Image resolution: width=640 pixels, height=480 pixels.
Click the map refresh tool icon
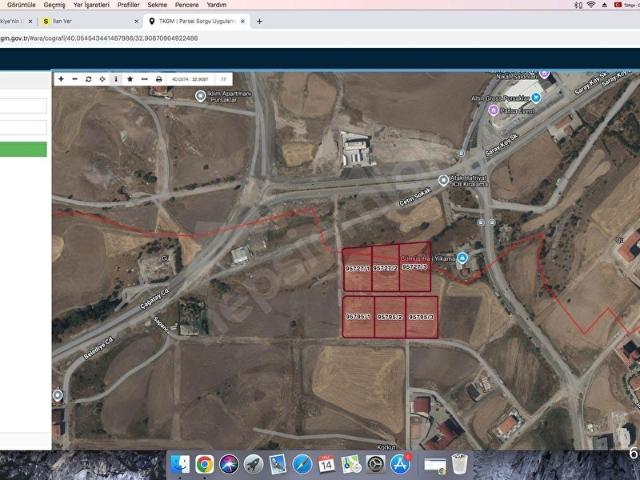[x=89, y=79]
